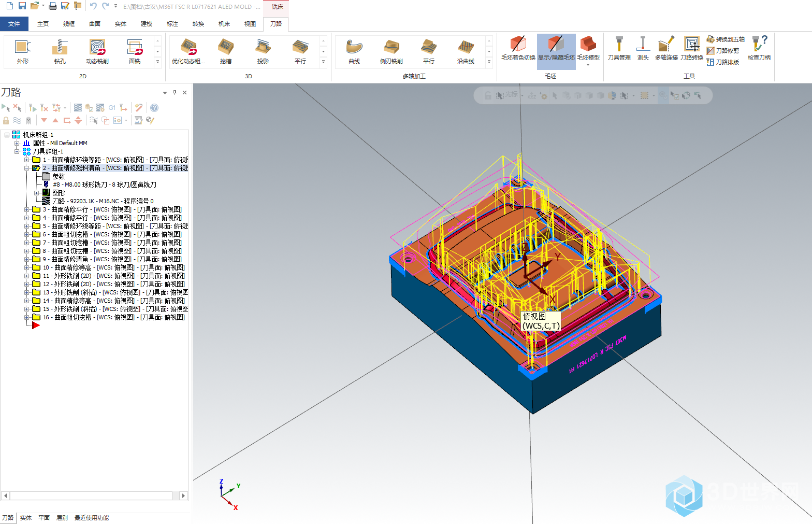Open the 动态铣削 dynamic mill tool
This screenshot has width=812, height=524.
coord(97,51)
